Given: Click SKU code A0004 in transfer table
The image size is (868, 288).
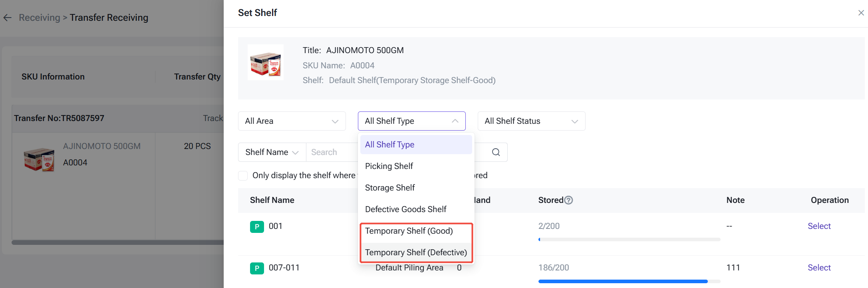Looking at the screenshot, I should click(x=75, y=163).
